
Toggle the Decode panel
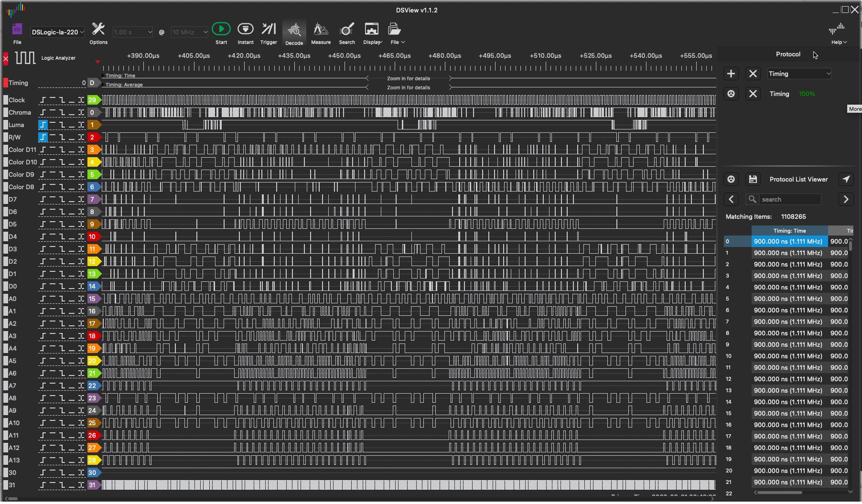point(294,31)
